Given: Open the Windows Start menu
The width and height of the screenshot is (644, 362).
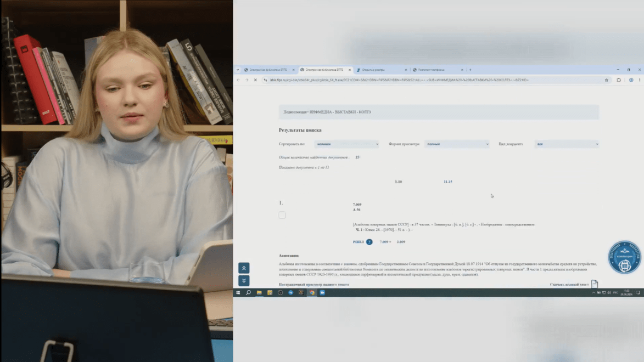Looking at the screenshot, I should [238, 293].
